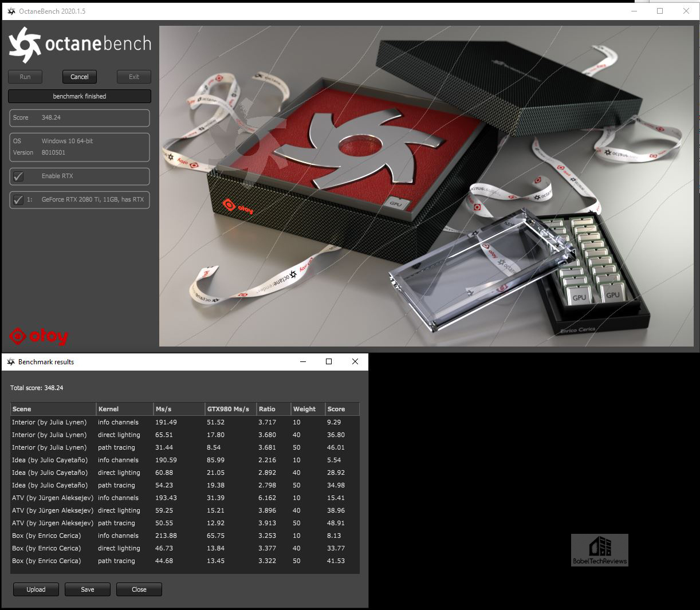Viewport: 700px width, 610px height.
Task: Select the ATV direct lighting row
Action: click(185, 510)
